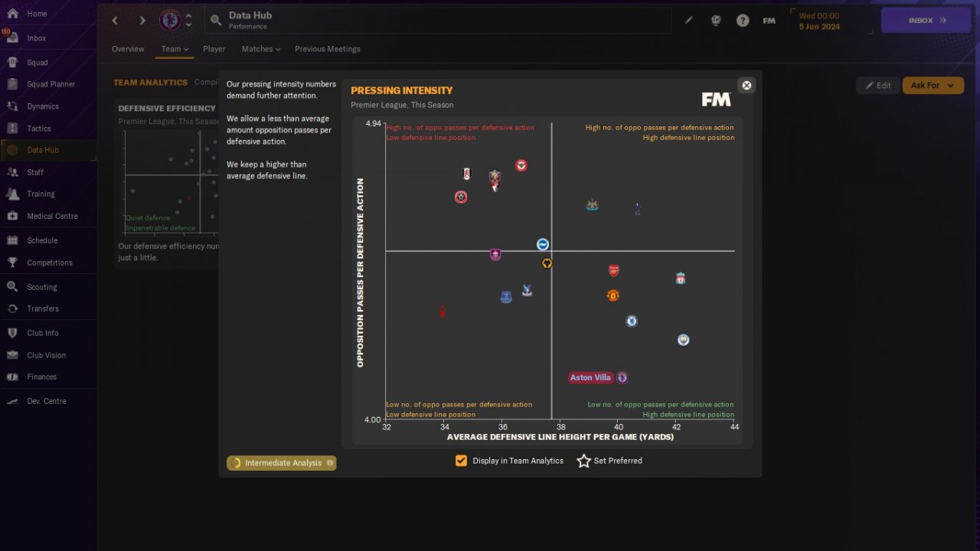The height and width of the screenshot is (551, 980).
Task: Click the pencil edit icon in top bar
Action: tap(688, 21)
